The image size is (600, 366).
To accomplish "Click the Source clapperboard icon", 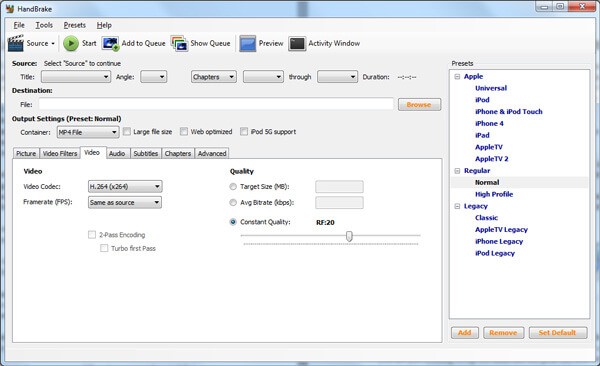I will (16, 43).
